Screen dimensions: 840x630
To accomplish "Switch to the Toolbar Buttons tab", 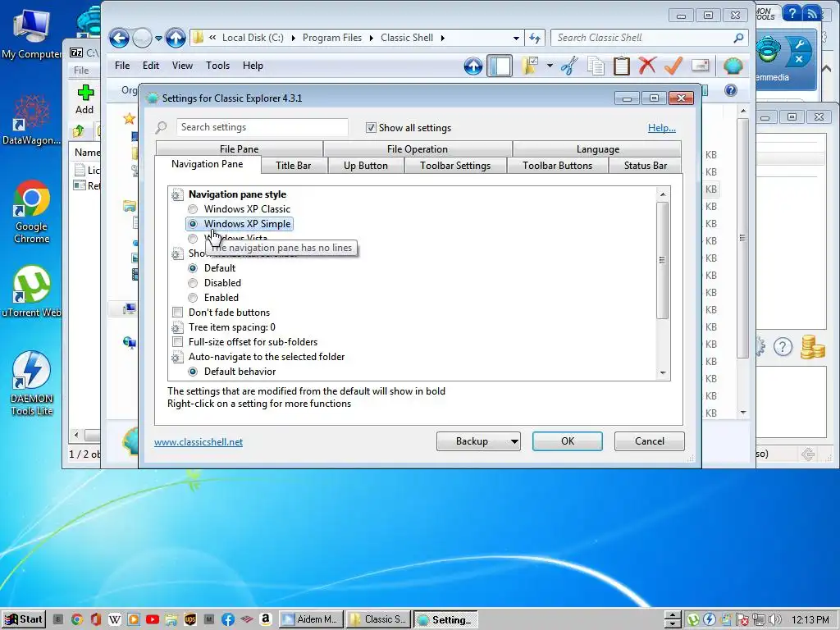I will point(558,166).
